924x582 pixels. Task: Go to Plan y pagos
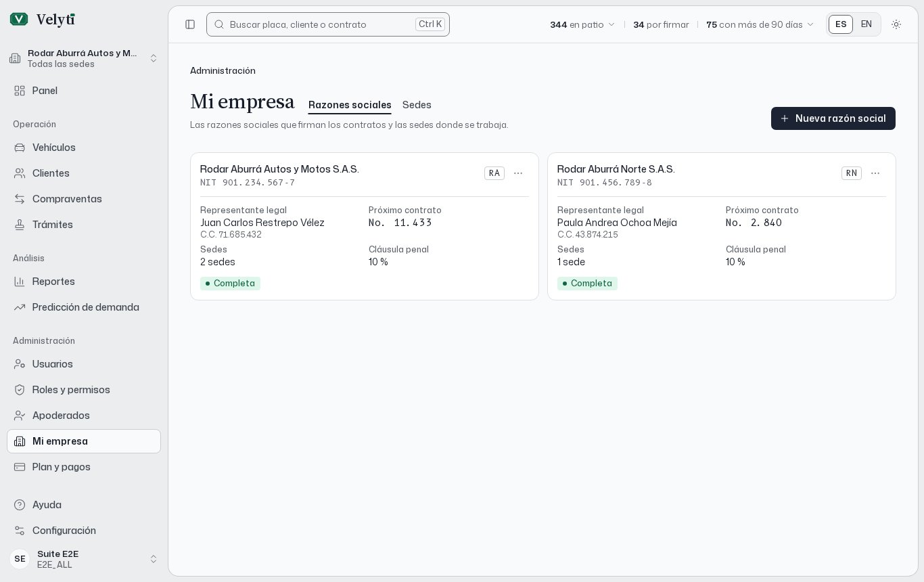tap(84, 467)
